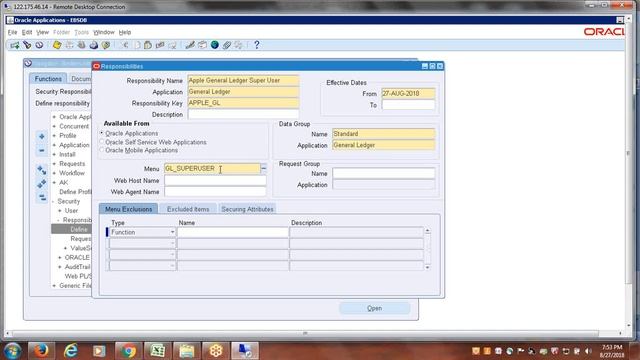Click the Responsibility Name field
640x360 pixels.
(243, 80)
